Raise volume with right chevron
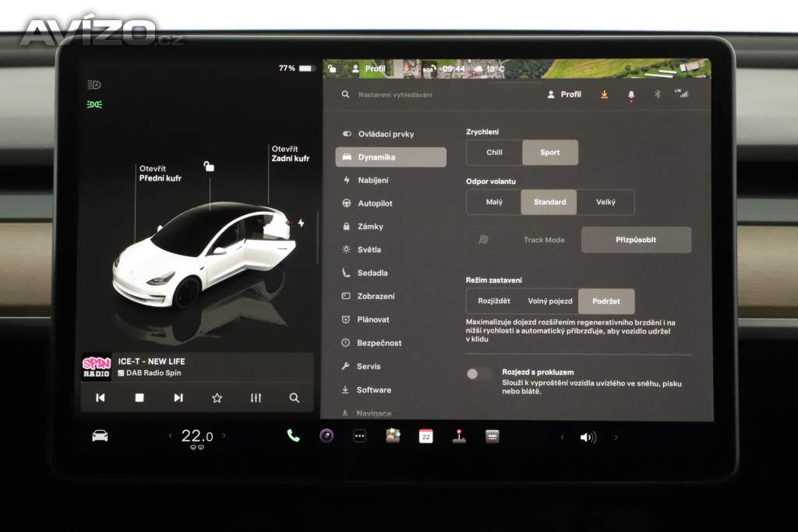798x532 pixels. point(616,438)
